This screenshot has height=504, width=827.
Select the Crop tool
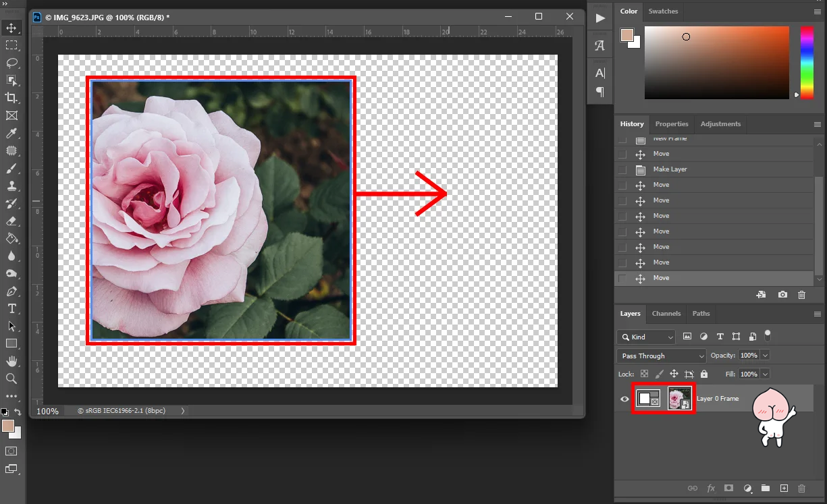coord(11,98)
